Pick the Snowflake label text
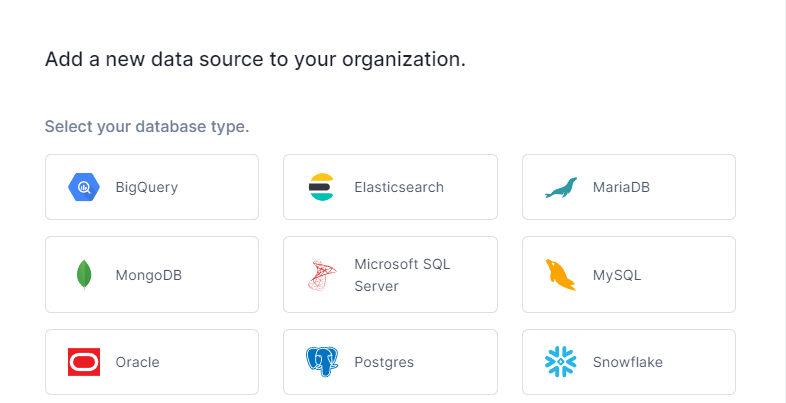Viewport: 786px width, 403px height. point(628,362)
